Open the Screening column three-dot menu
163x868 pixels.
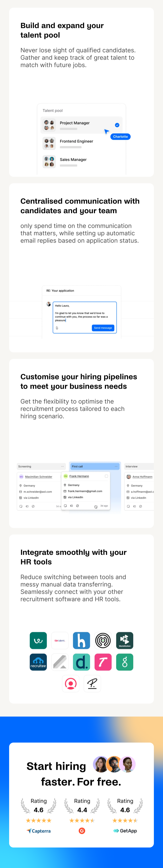(x=62, y=467)
